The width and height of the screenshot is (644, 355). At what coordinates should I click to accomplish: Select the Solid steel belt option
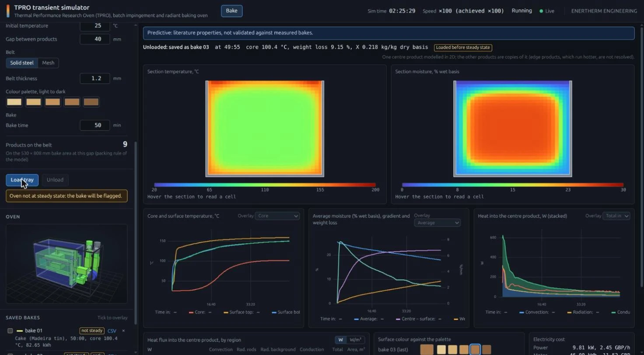point(22,63)
